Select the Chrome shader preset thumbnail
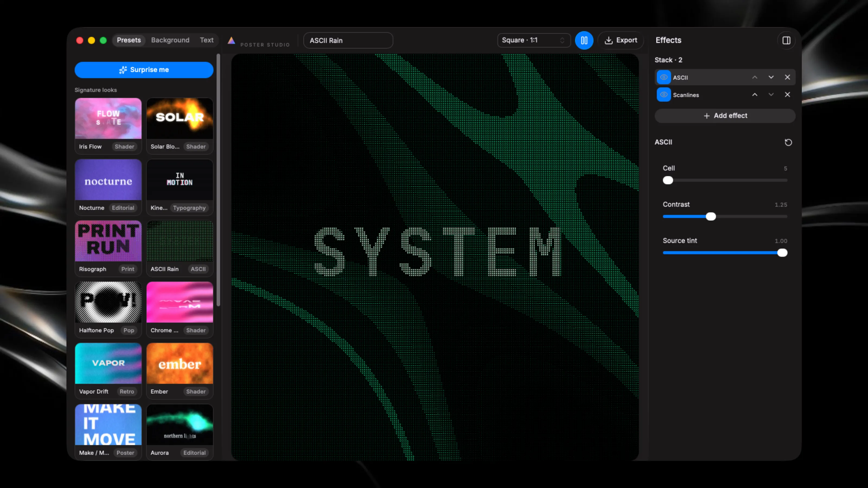The image size is (868, 488). click(x=180, y=303)
